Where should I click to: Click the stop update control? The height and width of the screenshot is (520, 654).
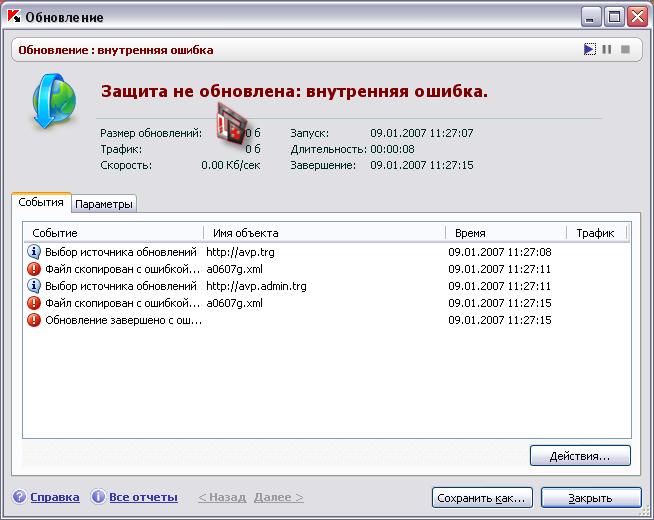click(x=625, y=49)
